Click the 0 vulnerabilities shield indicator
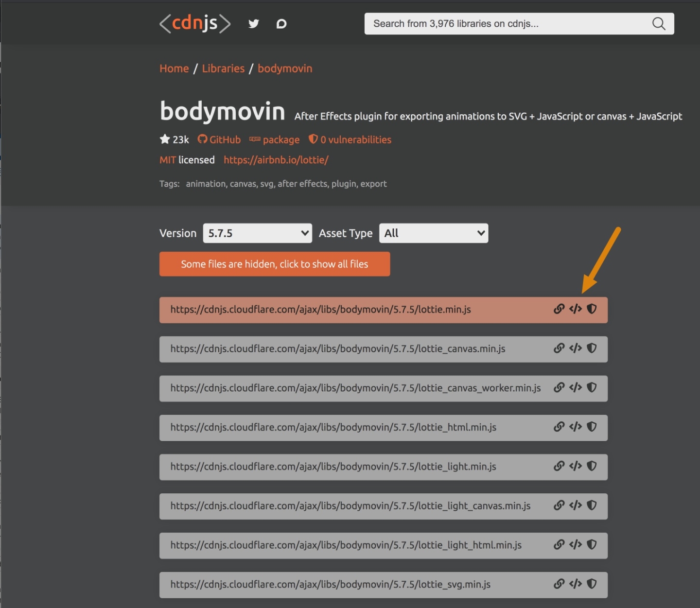The image size is (700, 608). (350, 139)
